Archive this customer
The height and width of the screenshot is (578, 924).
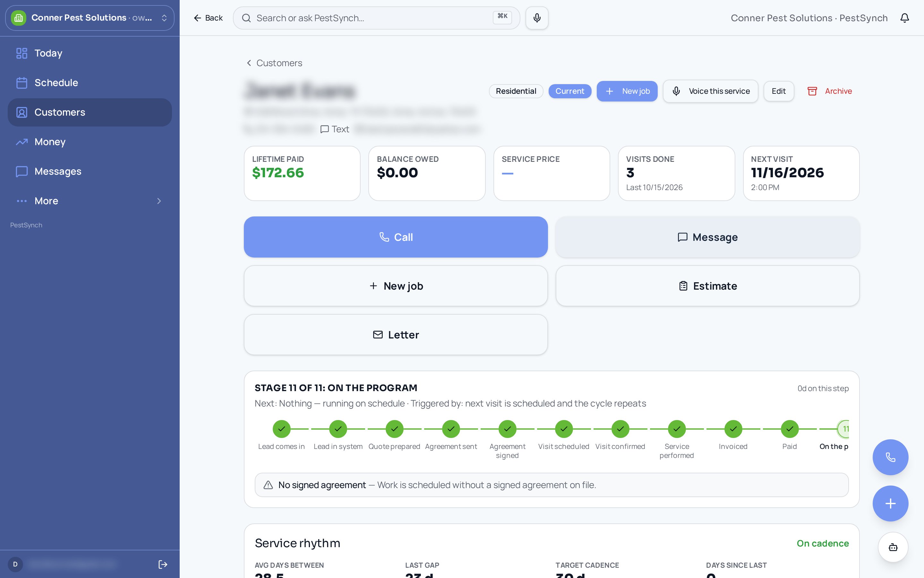coord(829,91)
